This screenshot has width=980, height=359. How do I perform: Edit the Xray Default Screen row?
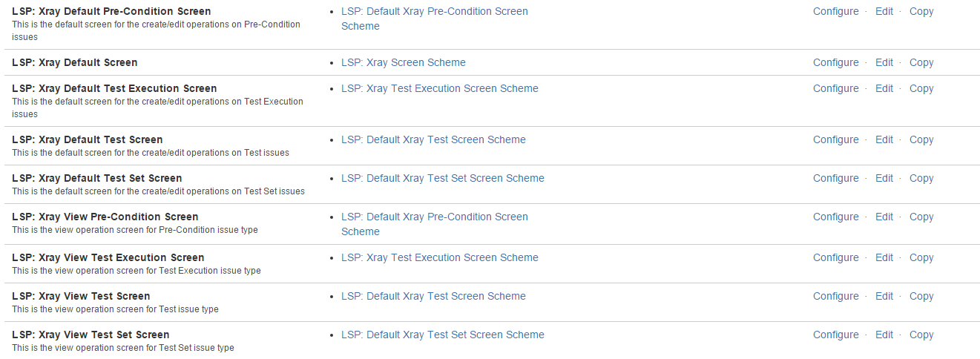(884, 62)
